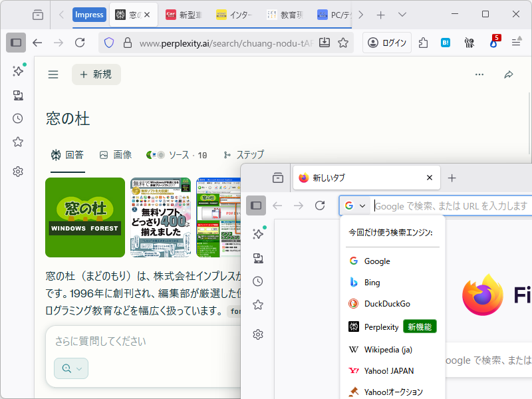Screen dimensions: 532x399
Task: Open the AI chatbot sparkle icon in sidebar
Action: [x=17, y=70]
